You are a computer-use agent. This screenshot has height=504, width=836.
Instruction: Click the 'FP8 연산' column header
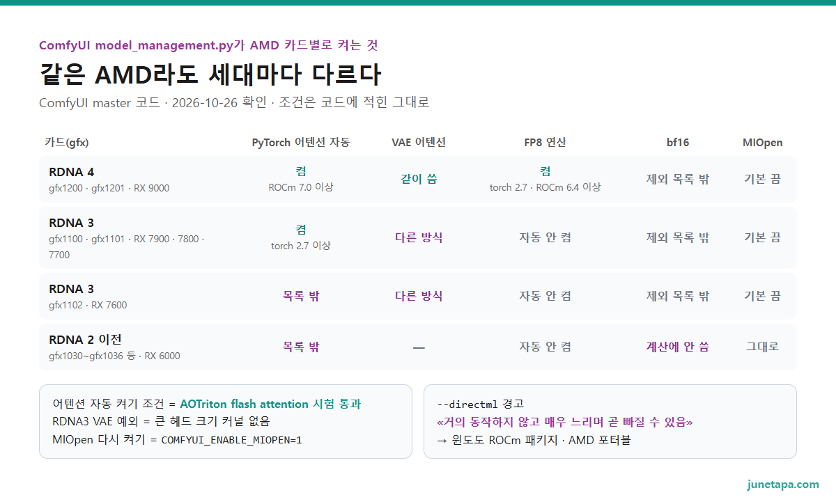coord(545,143)
